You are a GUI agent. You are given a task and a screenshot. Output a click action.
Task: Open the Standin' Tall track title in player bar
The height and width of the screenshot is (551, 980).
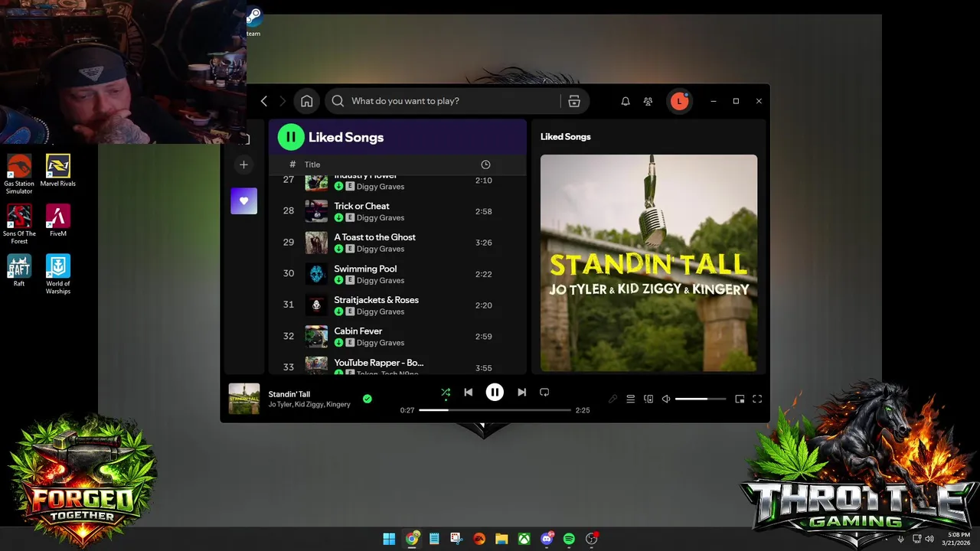tap(289, 394)
